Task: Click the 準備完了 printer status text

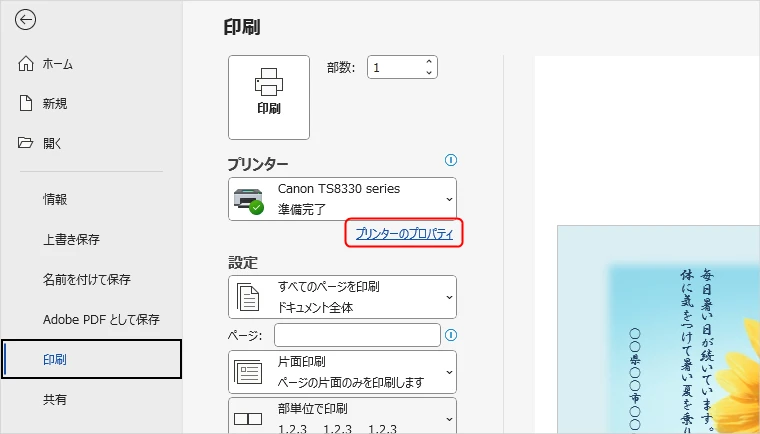Action: 301,209
